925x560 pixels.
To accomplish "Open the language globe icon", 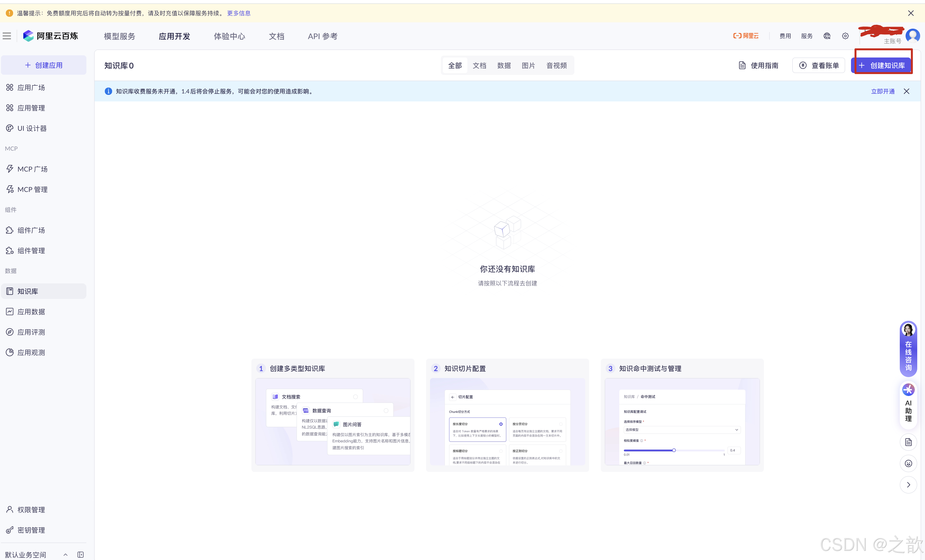I will (827, 36).
